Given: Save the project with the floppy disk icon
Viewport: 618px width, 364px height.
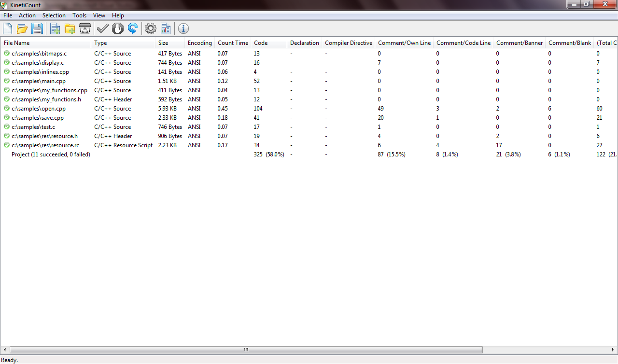Looking at the screenshot, I should click(x=37, y=29).
